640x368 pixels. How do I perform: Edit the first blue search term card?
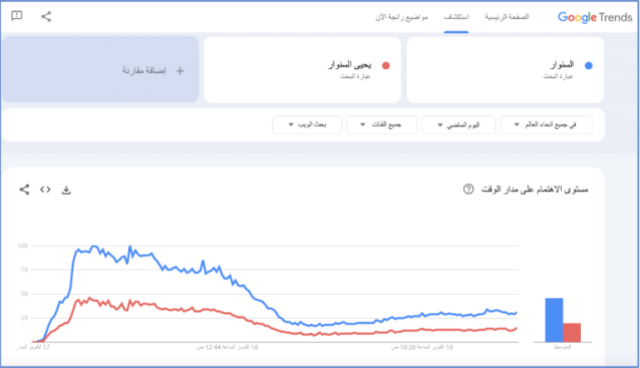point(505,70)
